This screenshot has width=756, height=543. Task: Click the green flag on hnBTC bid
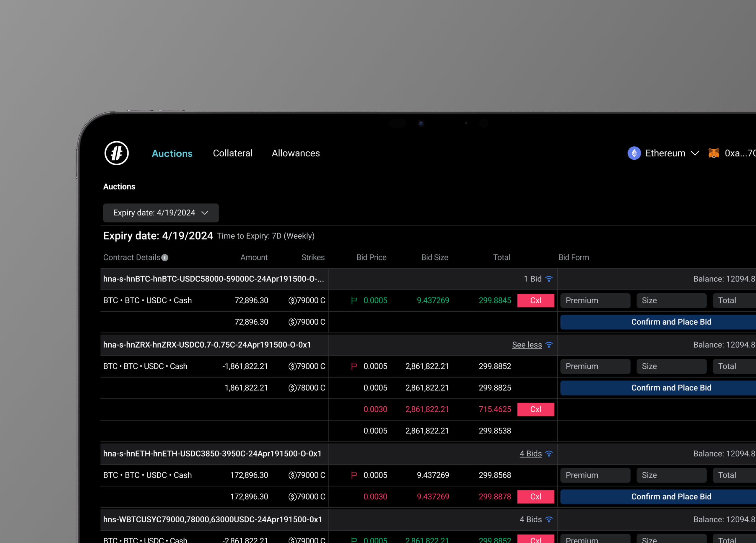pyautogui.click(x=354, y=300)
